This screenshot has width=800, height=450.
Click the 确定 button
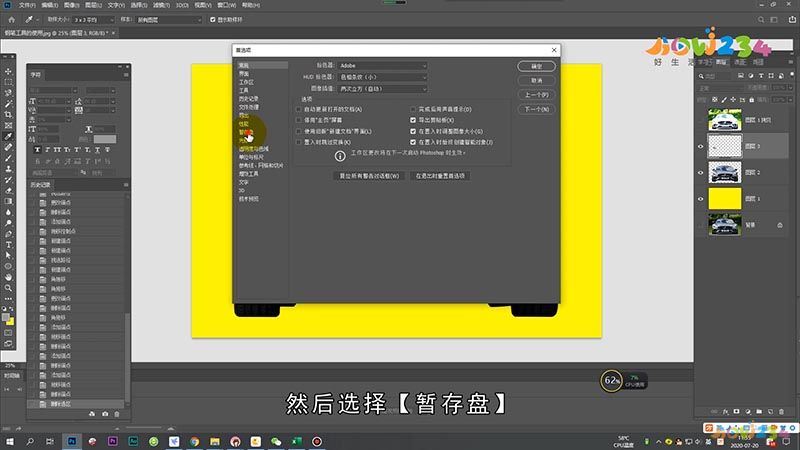[536, 66]
